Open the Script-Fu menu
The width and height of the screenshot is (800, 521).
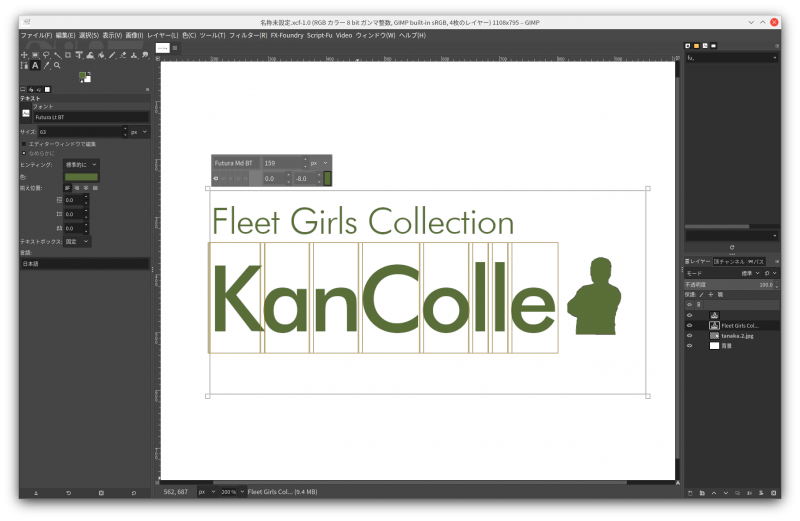pos(319,35)
